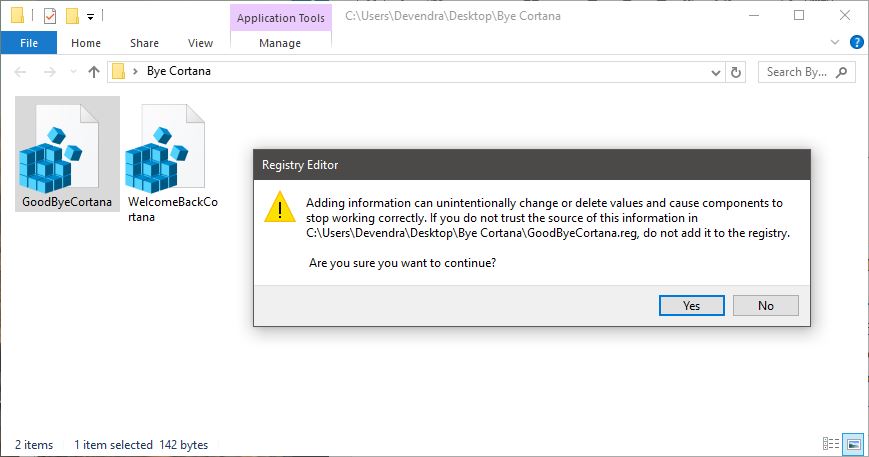Click 'Are you sure you want to continue?' text
869x457 pixels.
coord(402,263)
